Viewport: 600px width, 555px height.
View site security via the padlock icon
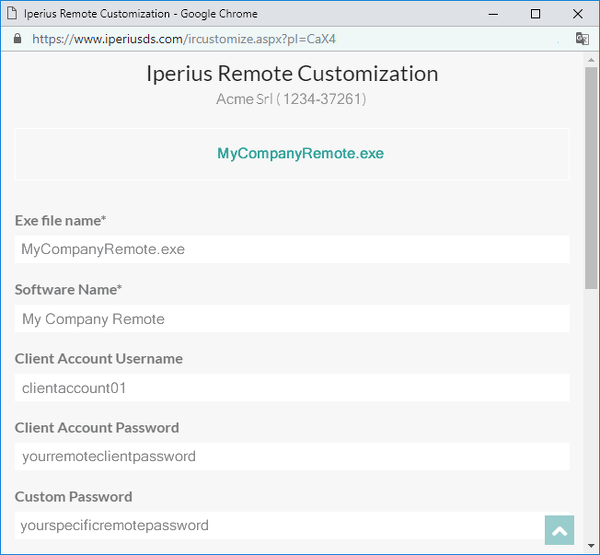(x=17, y=38)
